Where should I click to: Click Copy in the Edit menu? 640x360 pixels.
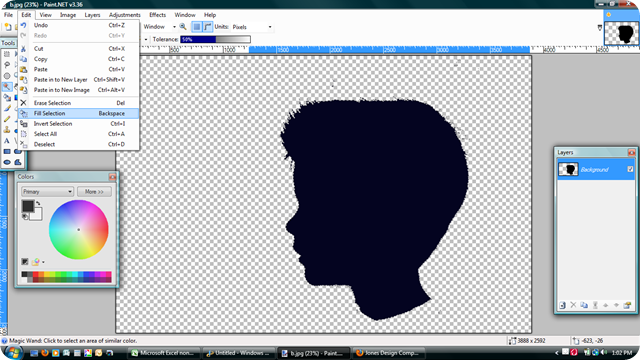click(x=78, y=59)
